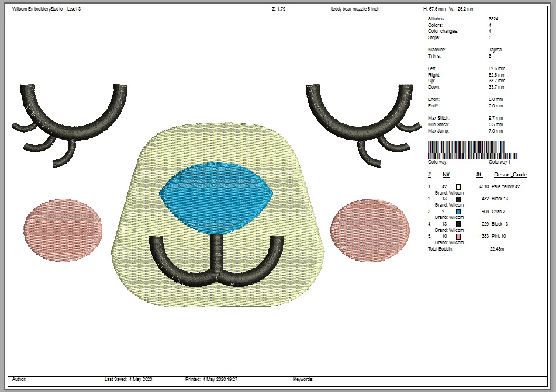Viewport: 556px width, 392px height.
Task: Select the Black 13 swatch in row 2
Action: click(x=458, y=199)
